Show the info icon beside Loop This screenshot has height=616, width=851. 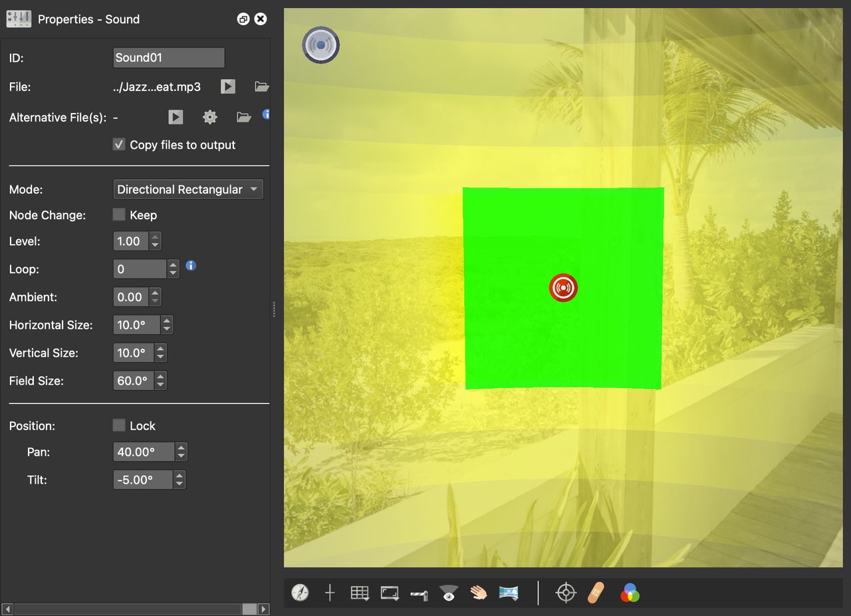coord(191,266)
